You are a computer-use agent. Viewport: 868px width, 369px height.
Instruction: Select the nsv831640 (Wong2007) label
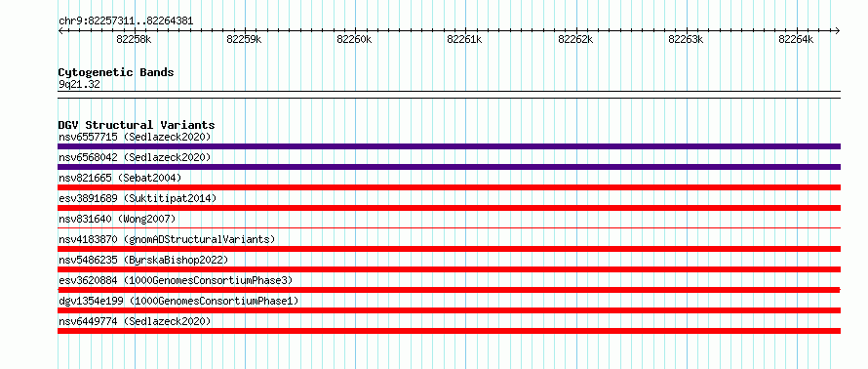[x=117, y=219]
